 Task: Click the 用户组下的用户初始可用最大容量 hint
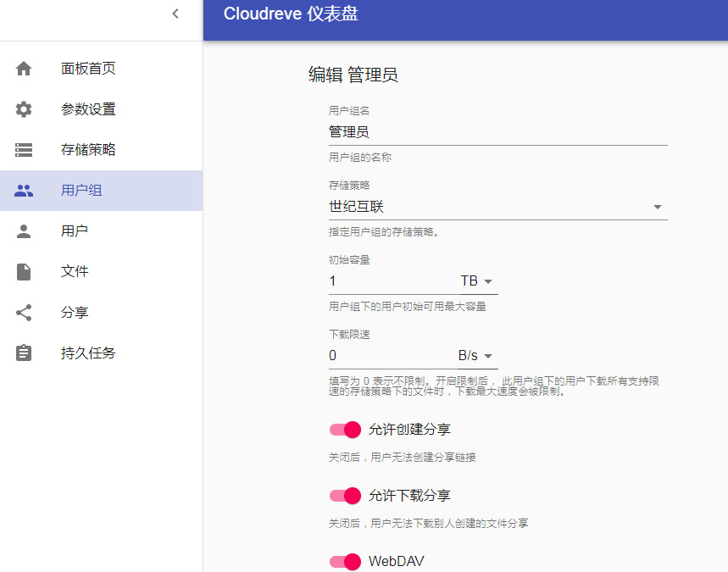pyautogui.click(x=407, y=307)
